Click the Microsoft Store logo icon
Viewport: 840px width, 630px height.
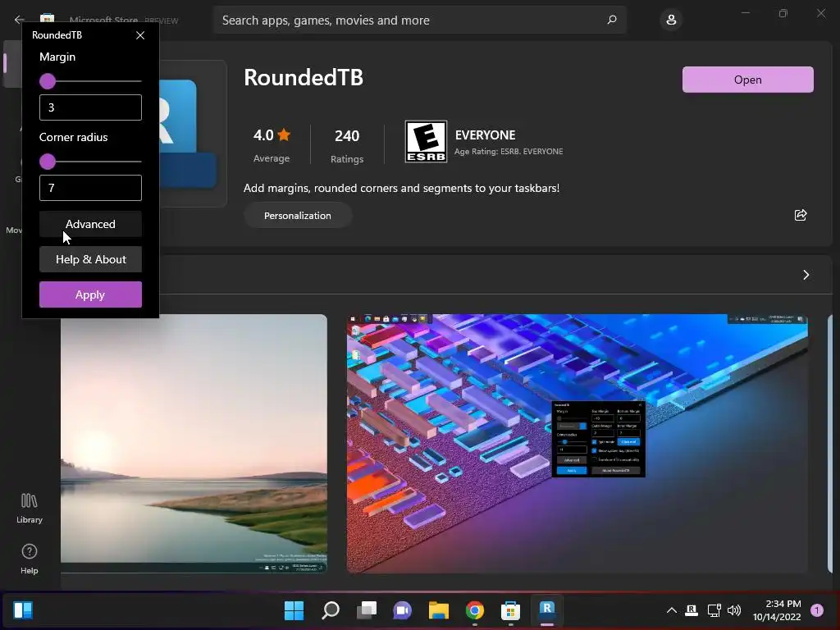(47, 18)
